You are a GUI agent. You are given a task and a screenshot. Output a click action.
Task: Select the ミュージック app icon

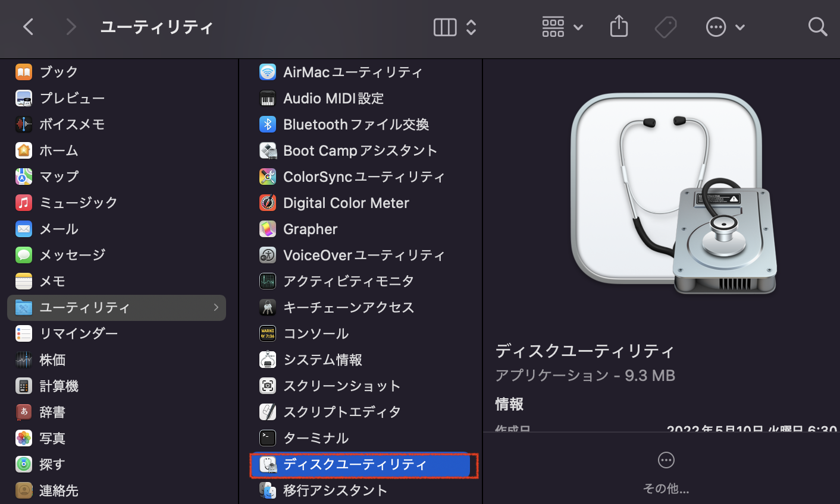[x=24, y=203]
